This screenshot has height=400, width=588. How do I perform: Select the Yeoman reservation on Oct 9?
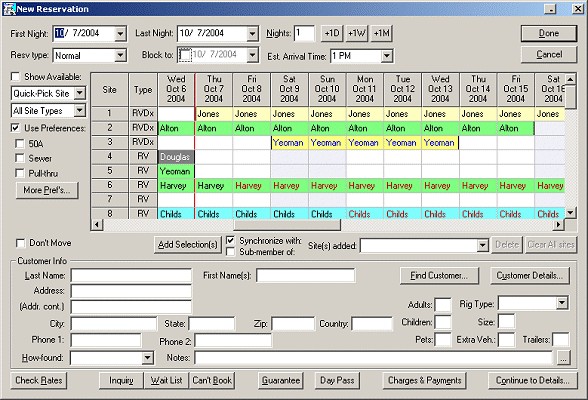coord(289,142)
